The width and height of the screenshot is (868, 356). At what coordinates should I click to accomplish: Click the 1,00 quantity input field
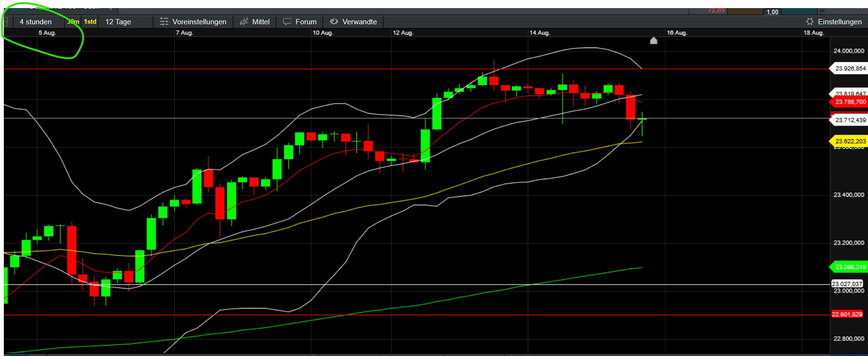point(772,11)
